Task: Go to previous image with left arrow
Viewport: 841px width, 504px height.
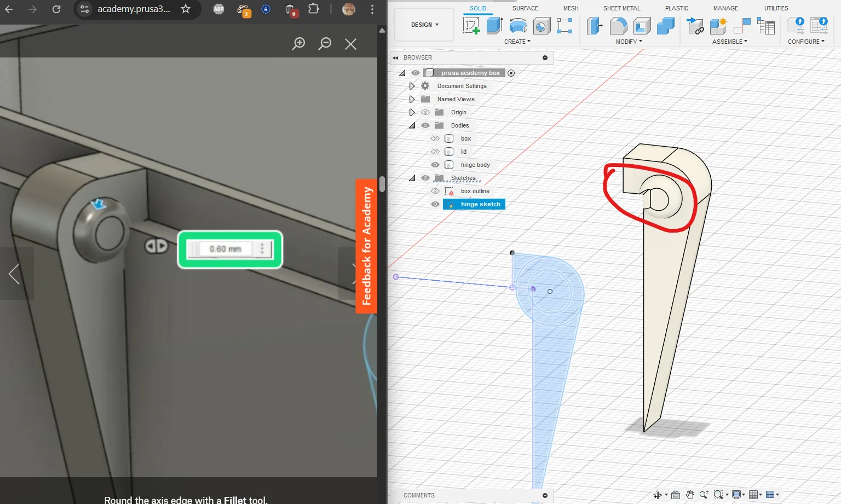Action: pos(14,274)
